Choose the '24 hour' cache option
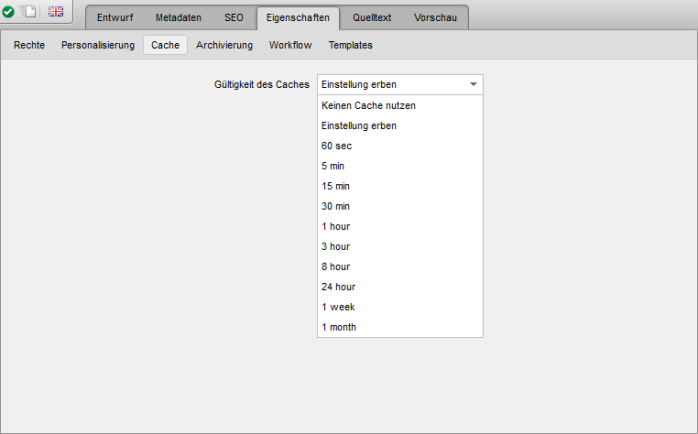Viewport: 698px width, 434px height. 338,287
